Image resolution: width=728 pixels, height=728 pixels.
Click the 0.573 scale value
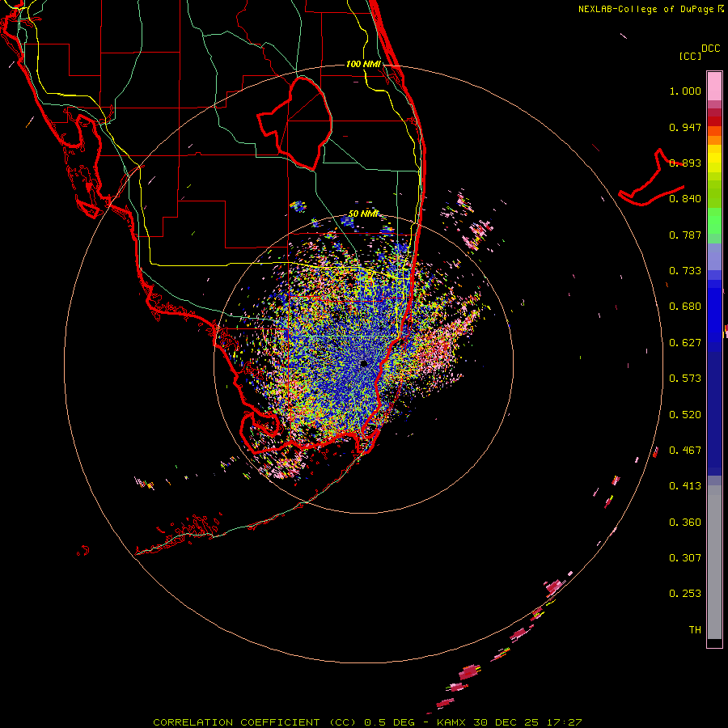685,379
